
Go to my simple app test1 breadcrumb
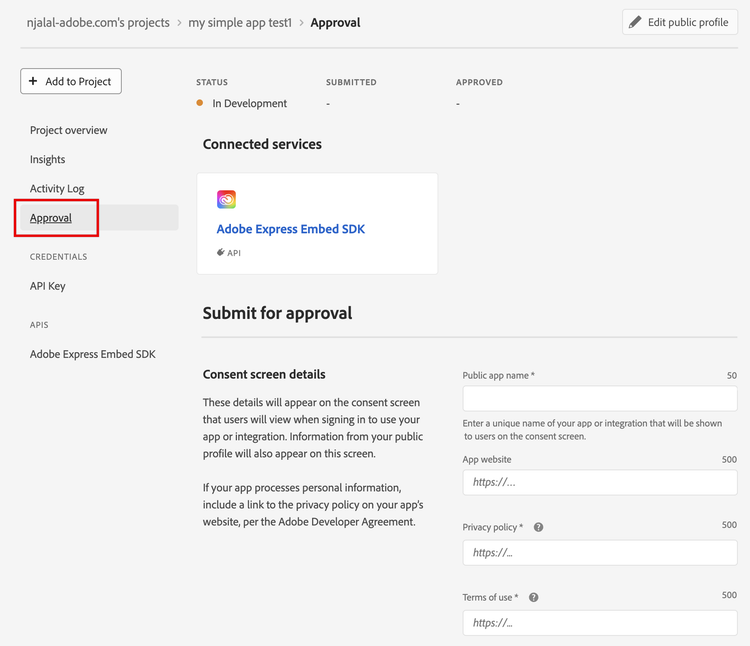pos(240,22)
